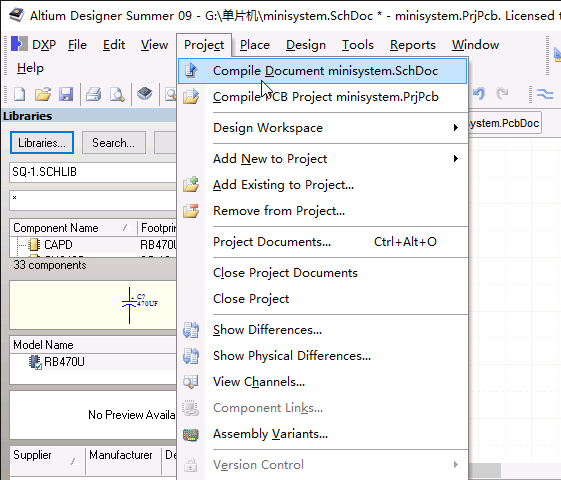Screen dimensions: 561x480
Task: Choose Compile Document minisystem.SchDoc
Action: 322,71
